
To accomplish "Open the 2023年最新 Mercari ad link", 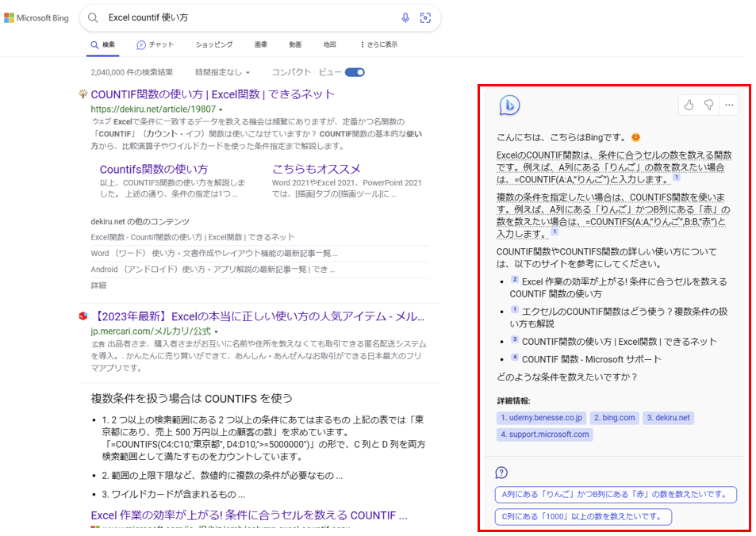I will pyautogui.click(x=258, y=316).
